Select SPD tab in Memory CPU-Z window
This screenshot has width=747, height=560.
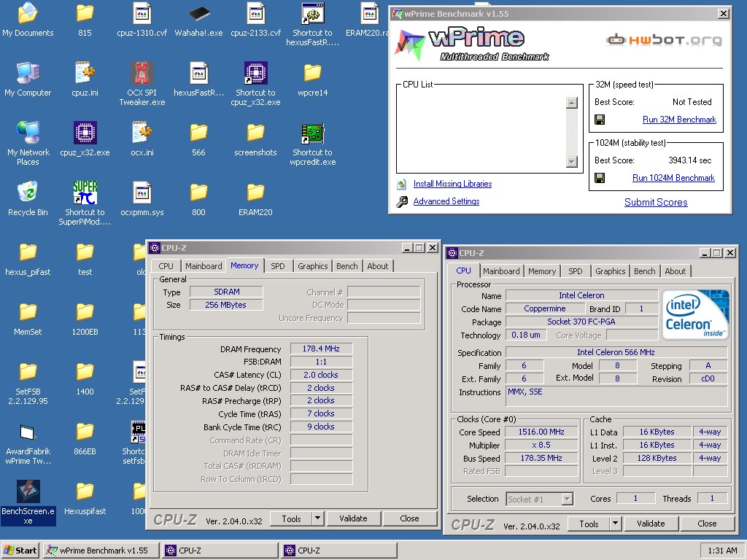coord(278,266)
